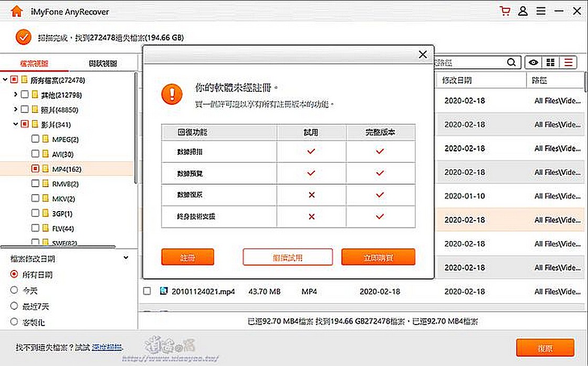The width and height of the screenshot is (588, 366).
Task: Select the 客製化 radio button
Action: (14, 322)
